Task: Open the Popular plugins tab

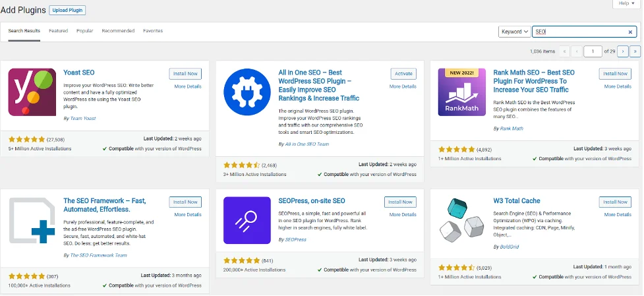Action: (84, 31)
